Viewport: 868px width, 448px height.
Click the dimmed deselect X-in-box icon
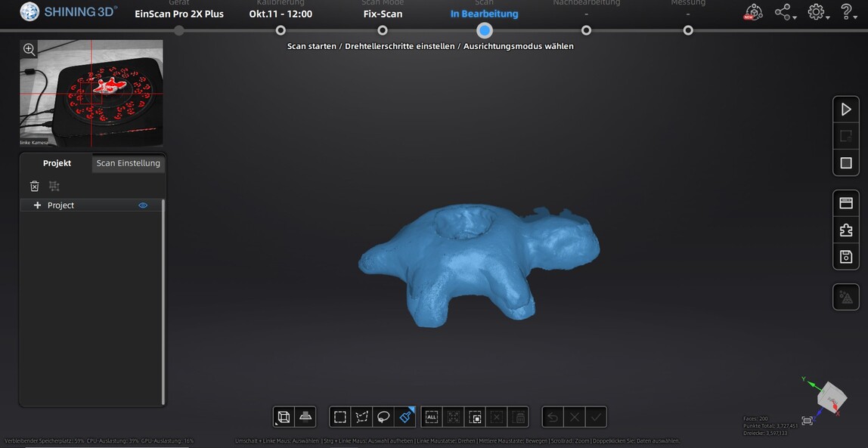pos(497,417)
